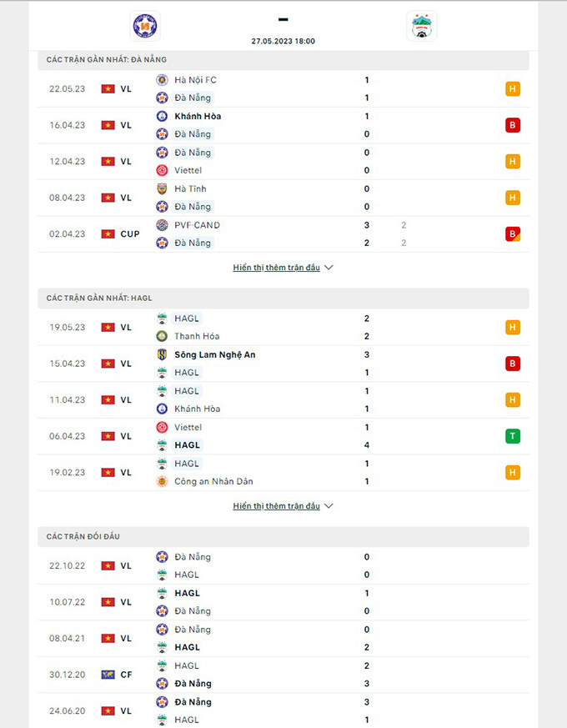Click the H badge for 22.05.23 match
The image size is (567, 728).
pos(513,89)
